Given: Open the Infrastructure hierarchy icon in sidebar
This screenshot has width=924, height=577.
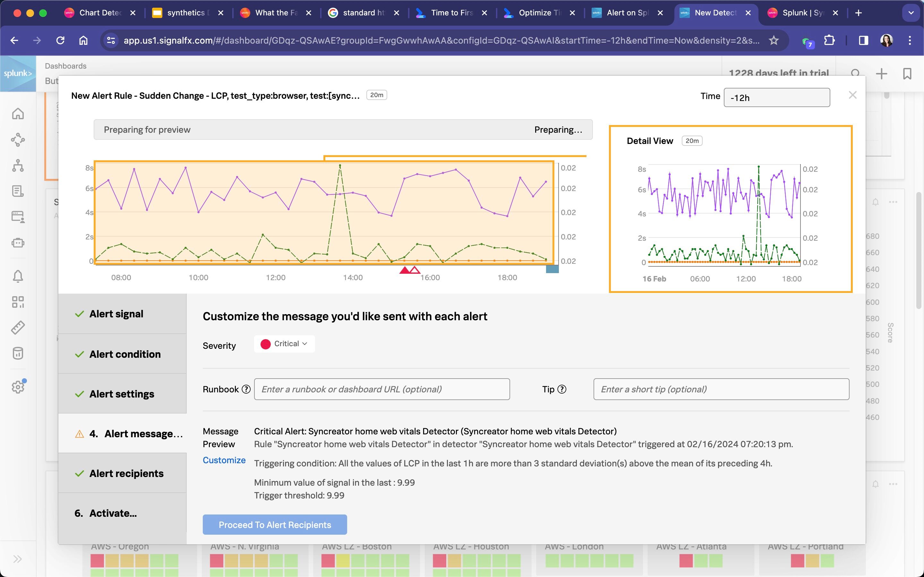Looking at the screenshot, I should tap(18, 166).
